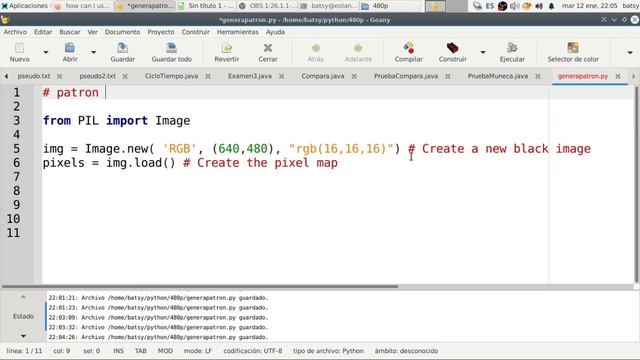Switch to the CicloTiempo.java tab
Viewport: 640px width, 360px height.
[x=171, y=76]
